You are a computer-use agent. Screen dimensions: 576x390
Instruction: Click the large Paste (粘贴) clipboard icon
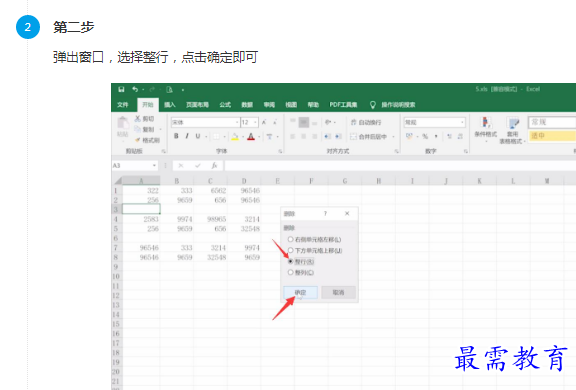[123, 123]
